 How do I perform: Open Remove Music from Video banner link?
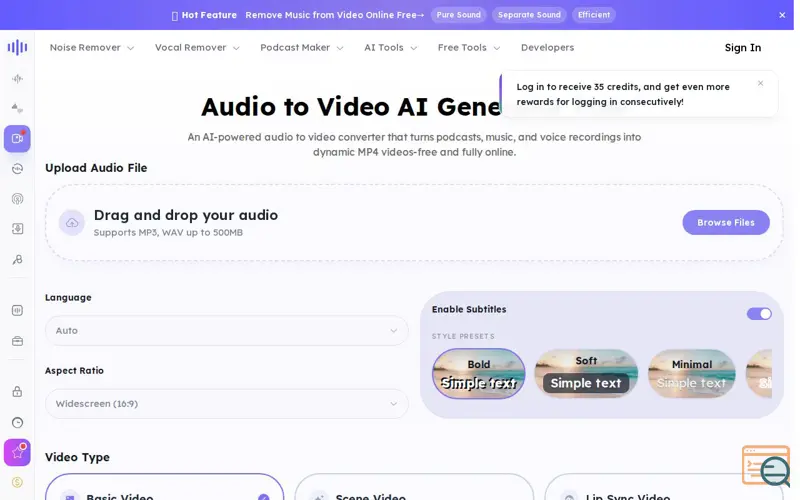[x=335, y=15]
